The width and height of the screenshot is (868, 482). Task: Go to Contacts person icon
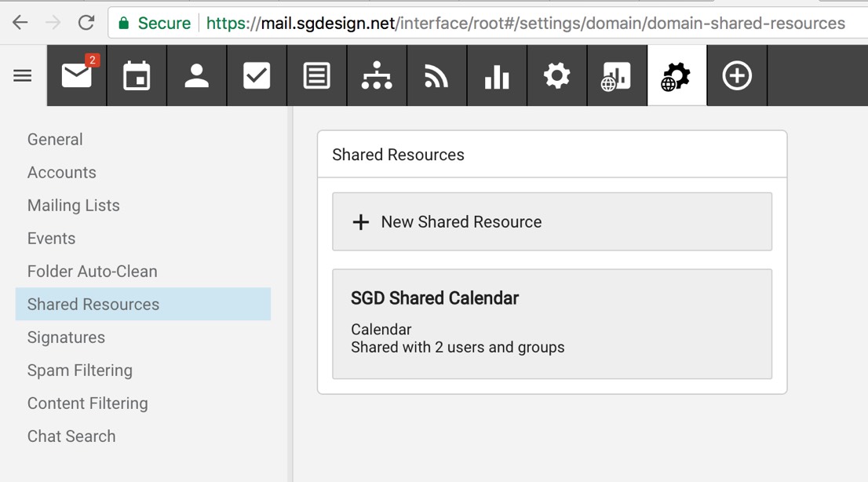(196, 76)
